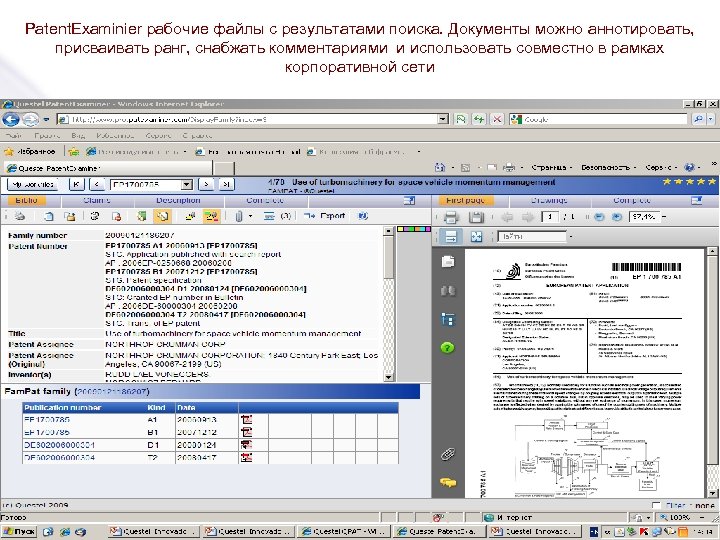Toggle the orange-highlighted notes icon in Biblio toolbar
The width and height of the screenshot is (720, 540).
pos(162,216)
